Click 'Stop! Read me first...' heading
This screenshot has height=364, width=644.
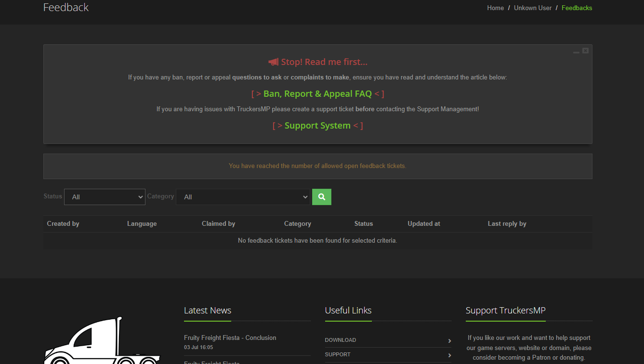coord(324,62)
